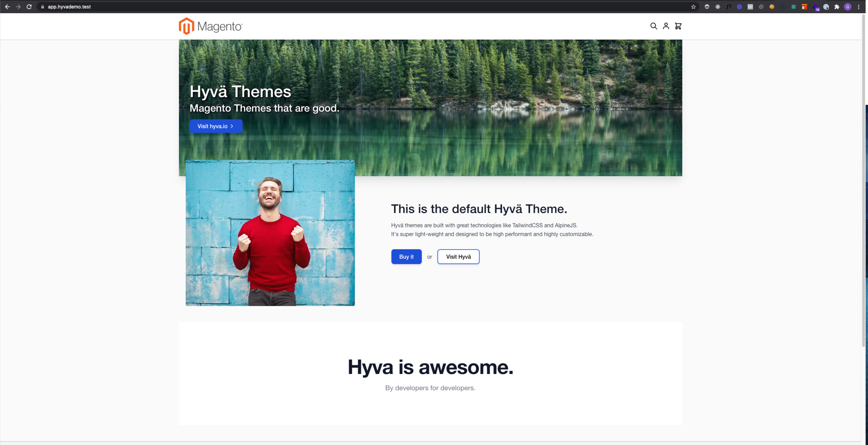Click "Magento Themes that are good." subtitle
This screenshot has height=445, width=868.
264,108
